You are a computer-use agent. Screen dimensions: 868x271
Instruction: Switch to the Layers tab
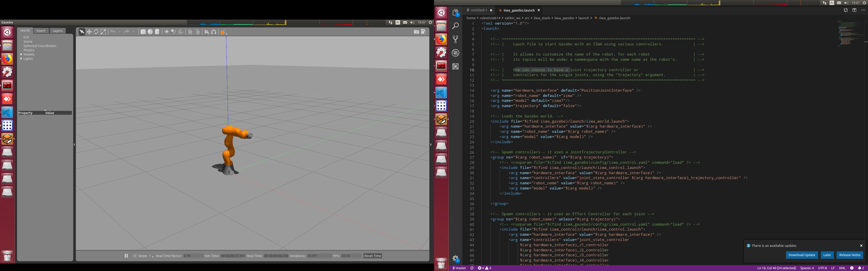point(58,31)
